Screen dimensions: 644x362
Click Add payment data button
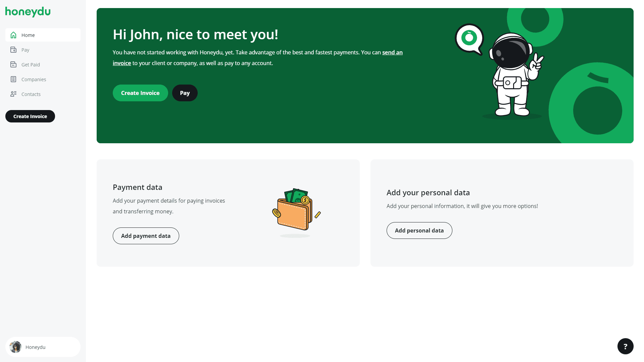click(x=146, y=236)
